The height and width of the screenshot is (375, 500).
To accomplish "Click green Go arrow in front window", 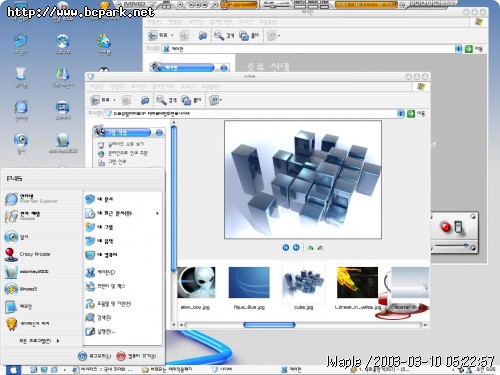I will [x=411, y=114].
